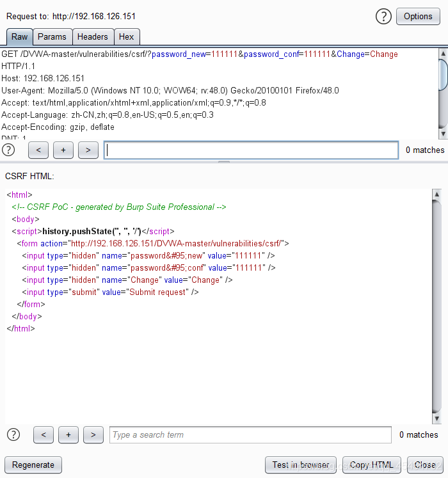Copy the generated HTML with Copy HTML
Screen dimensions: 448x478
[372, 465]
